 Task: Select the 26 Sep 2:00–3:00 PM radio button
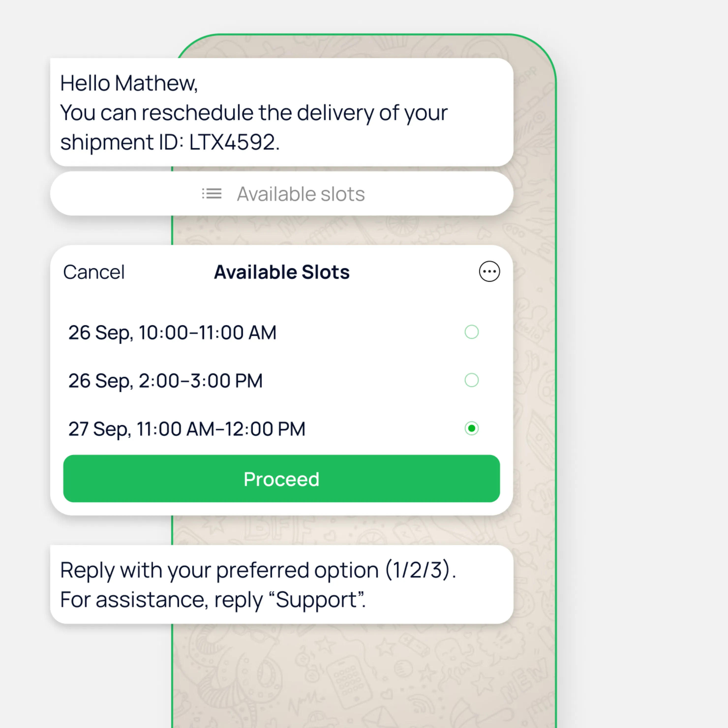(471, 380)
